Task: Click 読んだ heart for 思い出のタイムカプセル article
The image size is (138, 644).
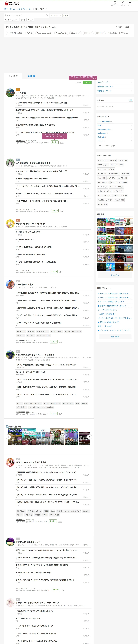Action: pyautogui.click(x=87, y=235)
